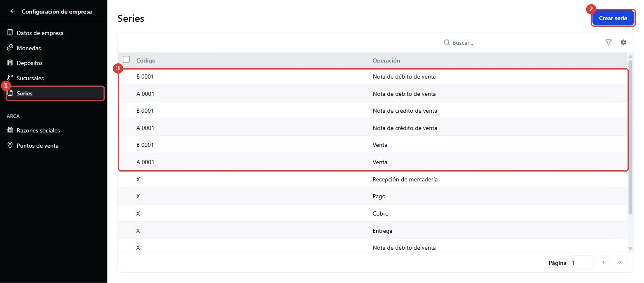
Task: Select row B 0001 Venta
Action: (373, 145)
